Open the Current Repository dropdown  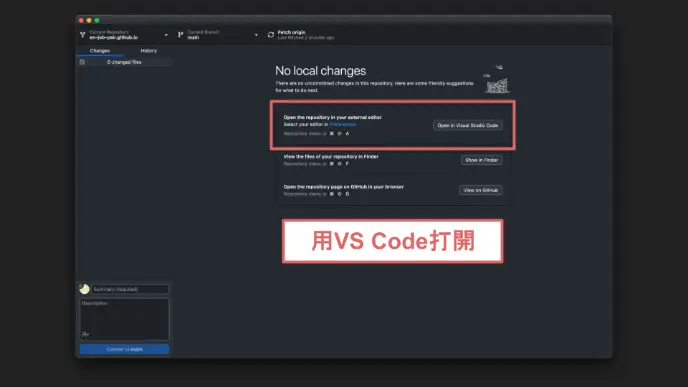pyautogui.click(x=124, y=35)
